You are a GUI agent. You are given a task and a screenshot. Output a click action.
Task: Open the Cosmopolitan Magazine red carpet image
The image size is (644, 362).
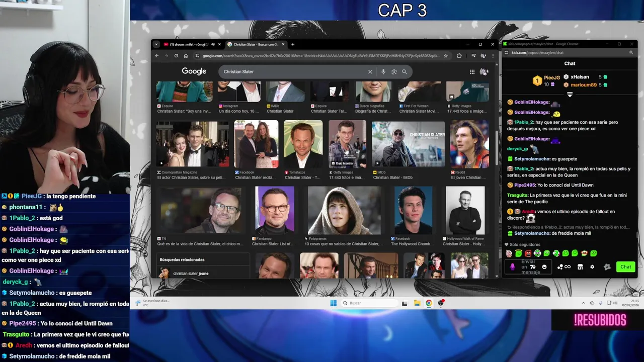tap(192, 144)
